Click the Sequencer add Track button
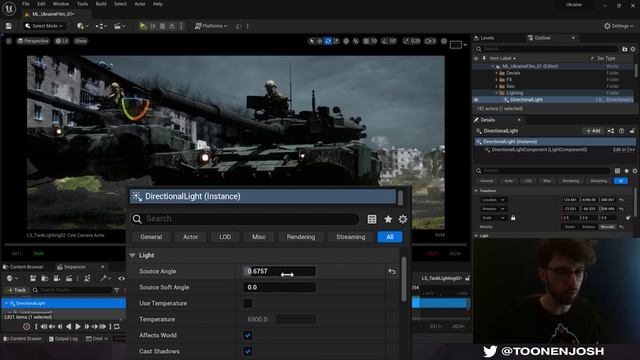 pos(17,290)
